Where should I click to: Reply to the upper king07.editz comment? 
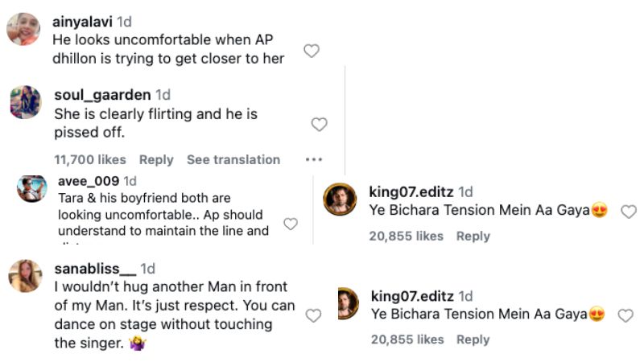pos(473,237)
